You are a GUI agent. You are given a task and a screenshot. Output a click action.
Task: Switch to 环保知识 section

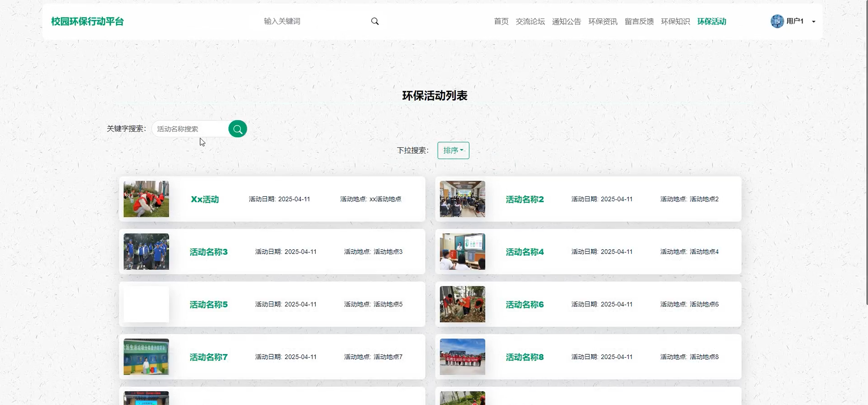(675, 21)
